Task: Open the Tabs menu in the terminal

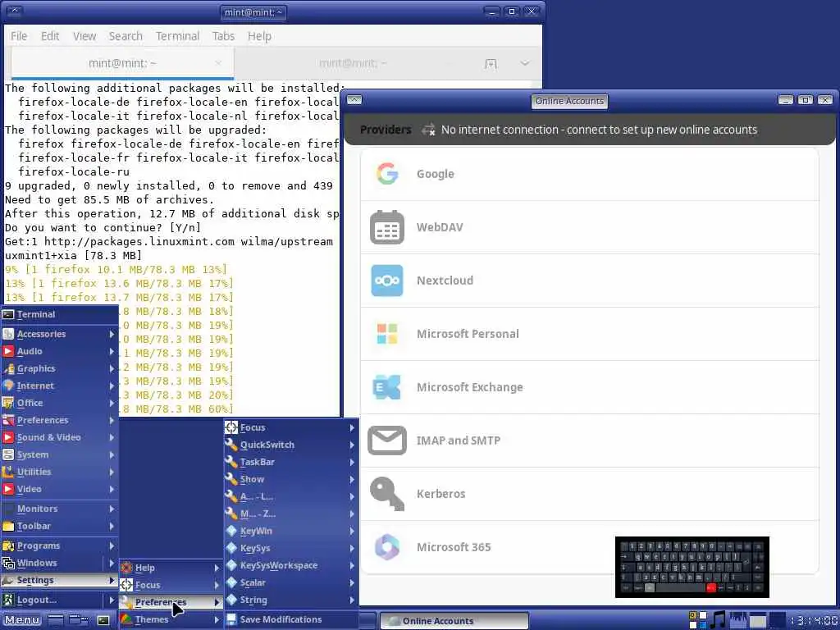Action: coord(223,36)
